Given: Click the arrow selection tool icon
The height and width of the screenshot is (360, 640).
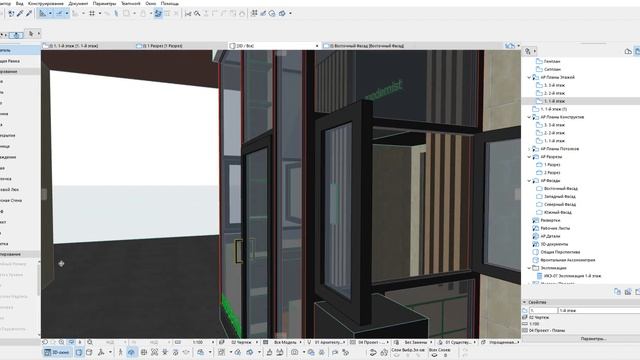Looking at the screenshot, I should (x=31, y=34).
